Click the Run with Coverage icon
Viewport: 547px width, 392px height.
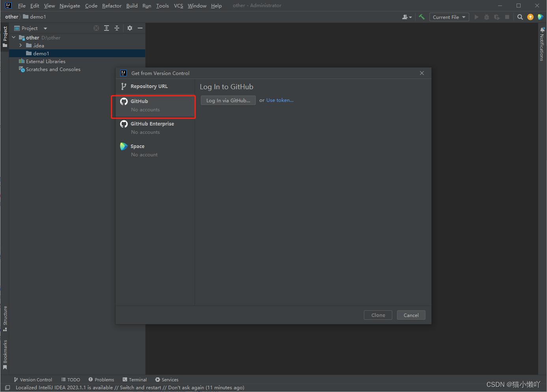coord(497,17)
